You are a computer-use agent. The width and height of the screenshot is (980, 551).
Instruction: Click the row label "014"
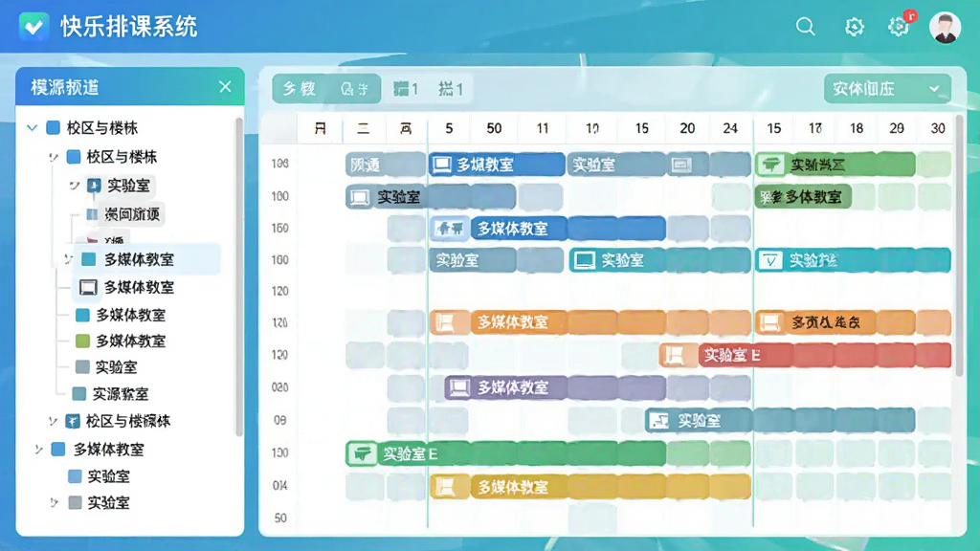(x=280, y=485)
